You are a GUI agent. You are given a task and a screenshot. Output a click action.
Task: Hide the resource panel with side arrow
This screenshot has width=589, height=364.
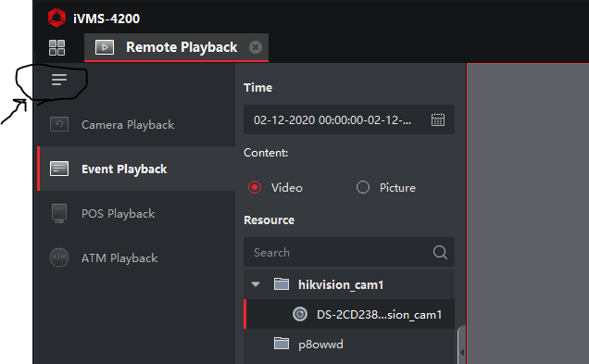(x=462, y=352)
